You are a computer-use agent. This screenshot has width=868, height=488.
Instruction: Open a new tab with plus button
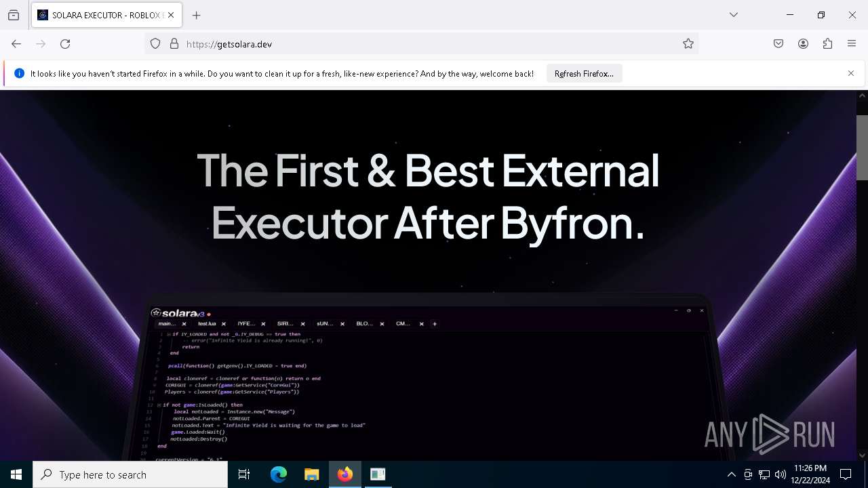(197, 15)
